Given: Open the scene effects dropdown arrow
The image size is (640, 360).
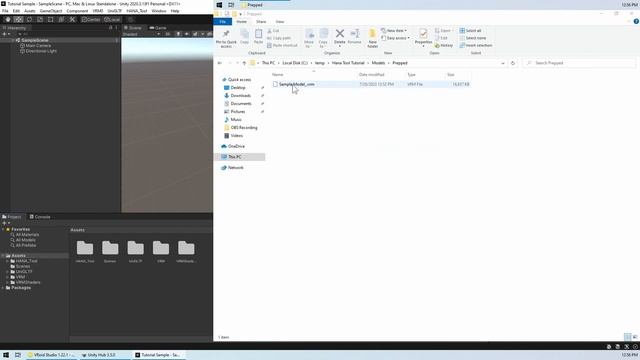Looking at the screenshot, I should [202, 34].
